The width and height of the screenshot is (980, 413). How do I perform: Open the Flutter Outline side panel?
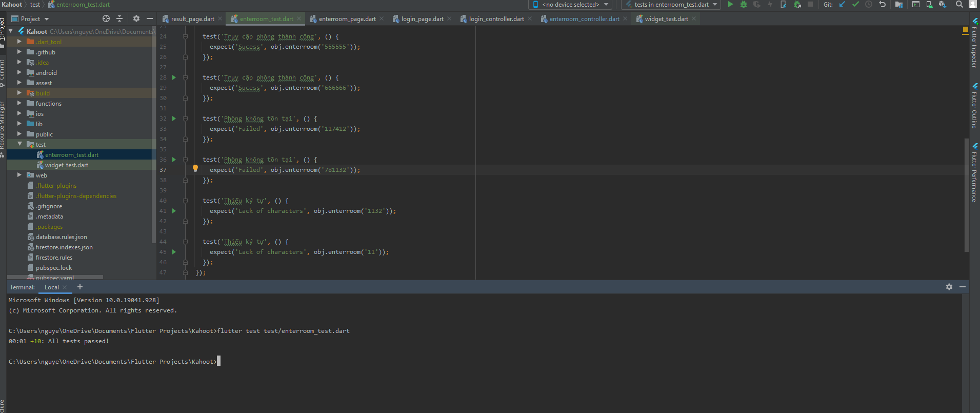point(974,105)
